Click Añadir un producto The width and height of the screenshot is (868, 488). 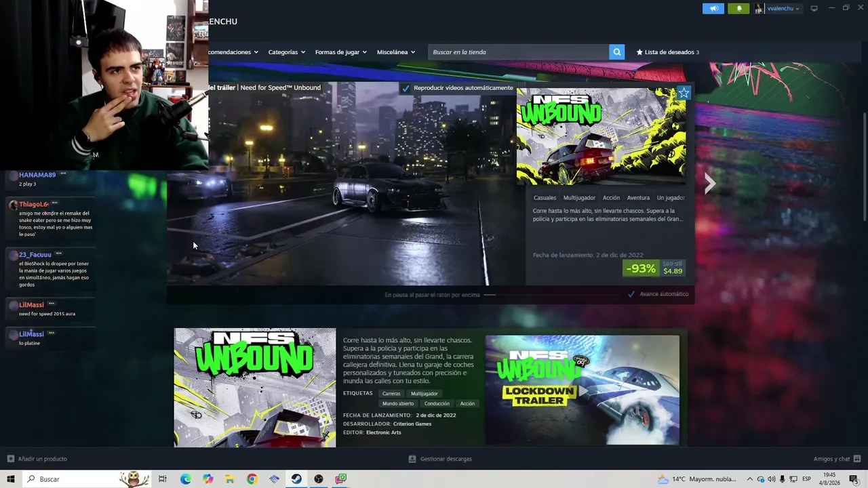click(x=42, y=459)
